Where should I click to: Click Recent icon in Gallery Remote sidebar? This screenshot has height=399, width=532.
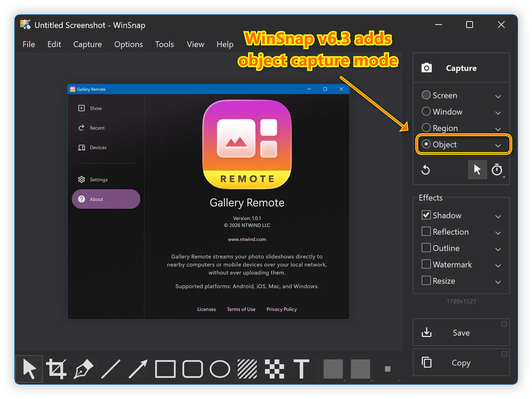click(x=82, y=128)
